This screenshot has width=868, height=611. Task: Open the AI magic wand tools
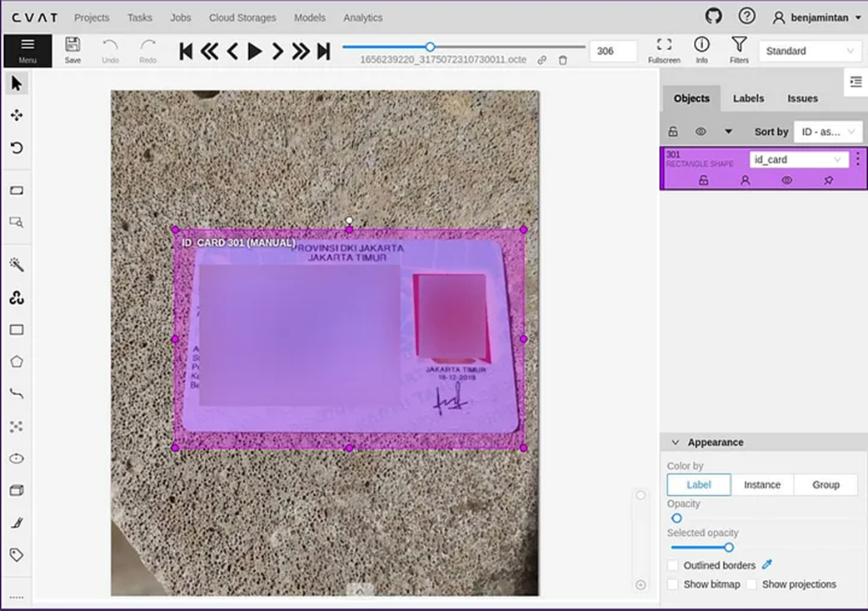click(x=16, y=265)
